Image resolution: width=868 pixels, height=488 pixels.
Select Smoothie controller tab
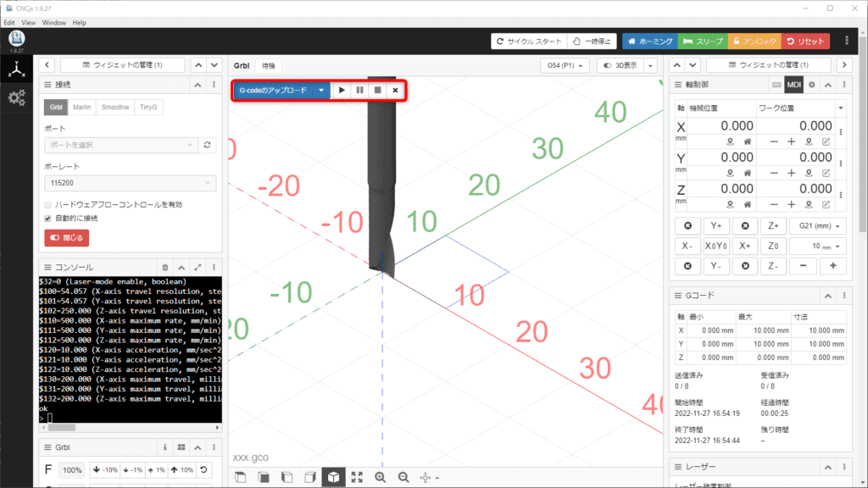click(115, 108)
